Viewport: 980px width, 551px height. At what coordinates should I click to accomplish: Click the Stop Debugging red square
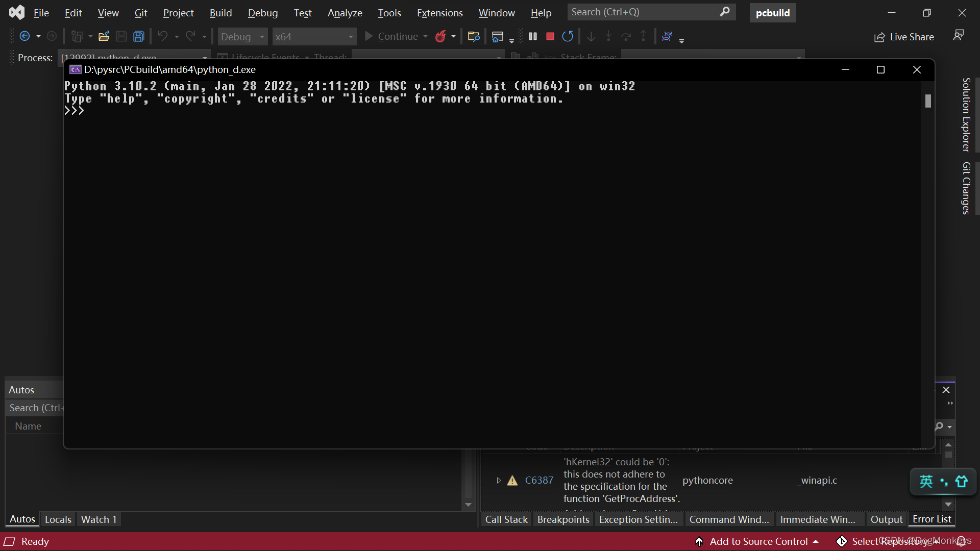tap(550, 36)
